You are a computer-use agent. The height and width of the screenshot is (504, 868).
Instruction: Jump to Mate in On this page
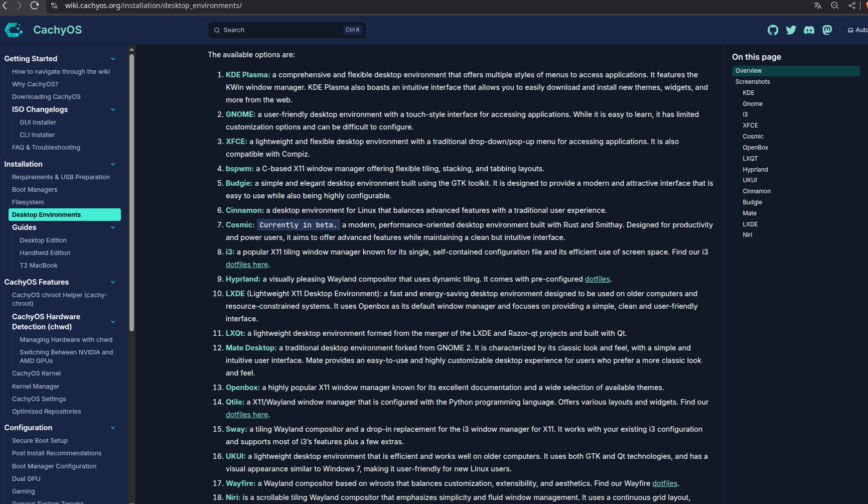tap(750, 213)
